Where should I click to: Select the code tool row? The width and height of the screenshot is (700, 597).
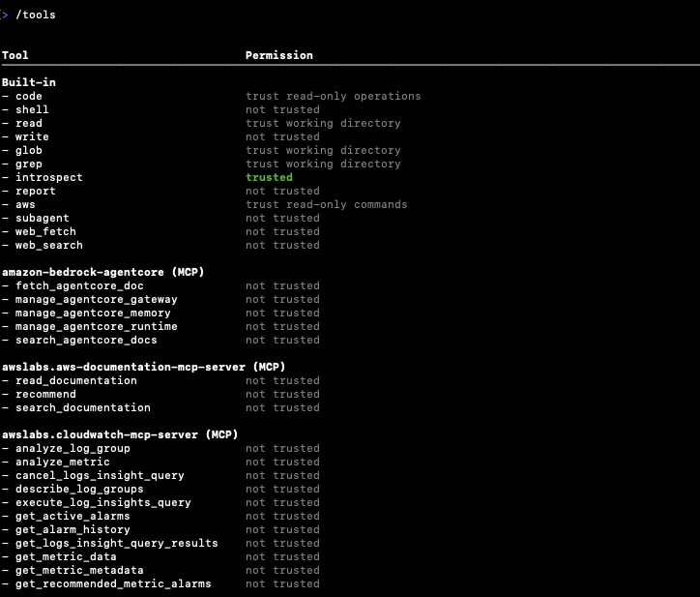(x=211, y=96)
